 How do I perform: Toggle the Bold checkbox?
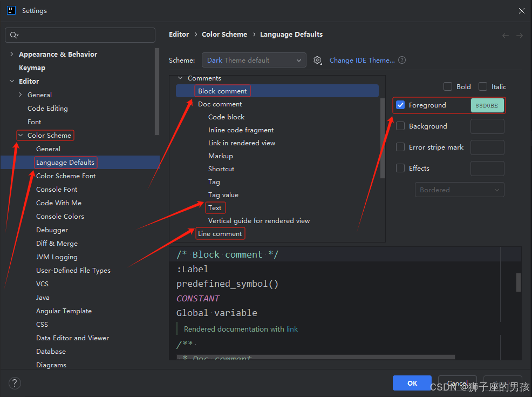(x=448, y=86)
